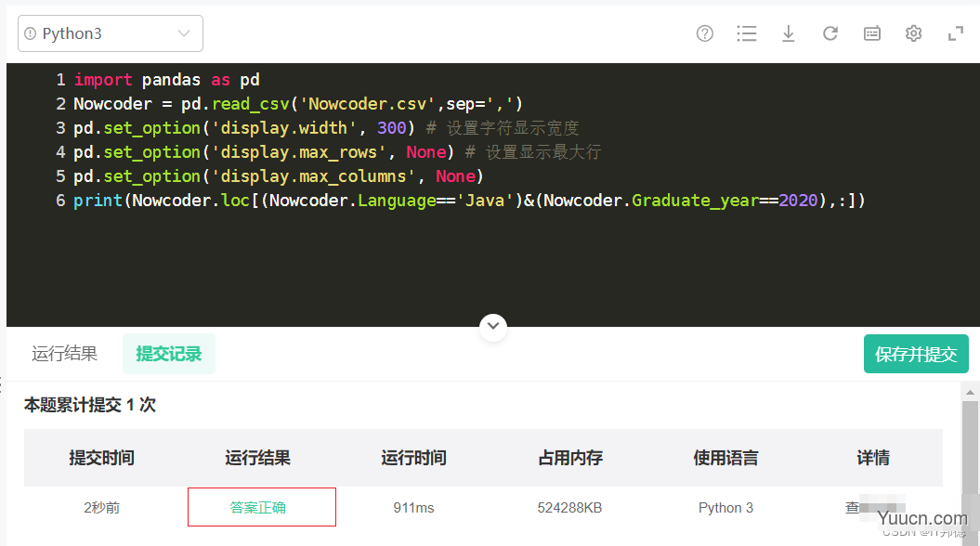Place cursor in code line 1 import statement

click(x=166, y=80)
